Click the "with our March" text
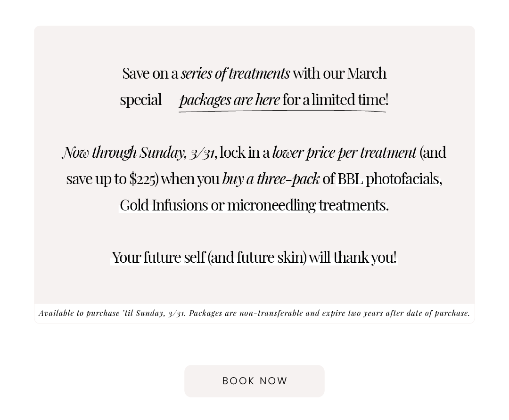This screenshot has width=509, height=420. (x=339, y=73)
